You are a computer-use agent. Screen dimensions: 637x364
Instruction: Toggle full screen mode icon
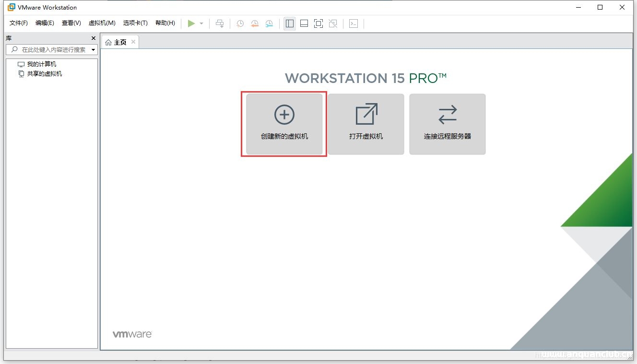tap(318, 23)
